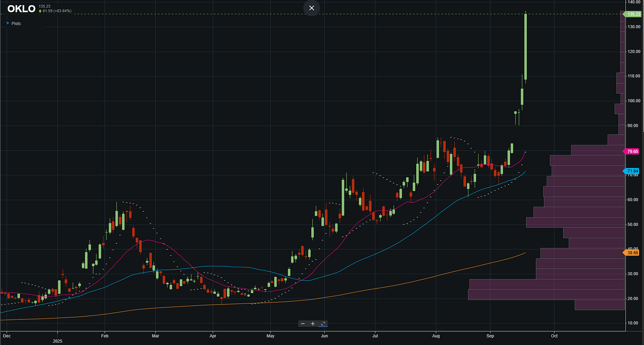The height and width of the screenshot is (345, 644).
Task: Select the green 135.23 last price tag
Action: pos(631,14)
